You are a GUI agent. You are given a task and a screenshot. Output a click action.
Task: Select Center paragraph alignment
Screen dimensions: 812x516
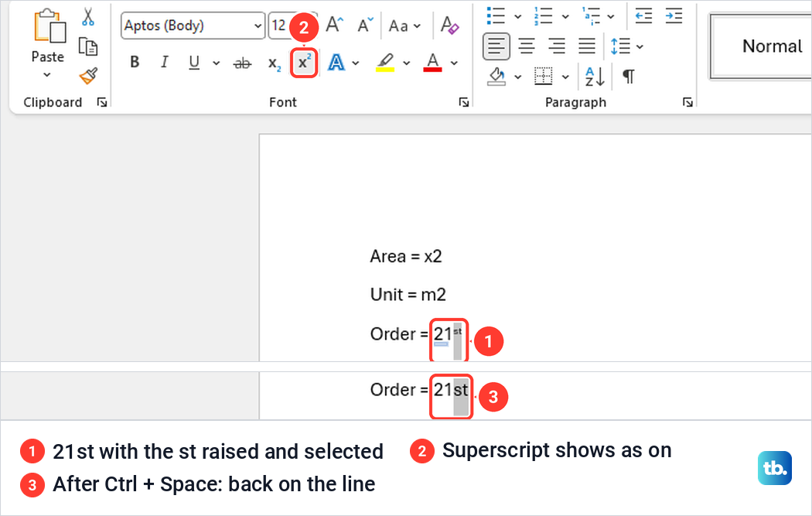tap(527, 46)
